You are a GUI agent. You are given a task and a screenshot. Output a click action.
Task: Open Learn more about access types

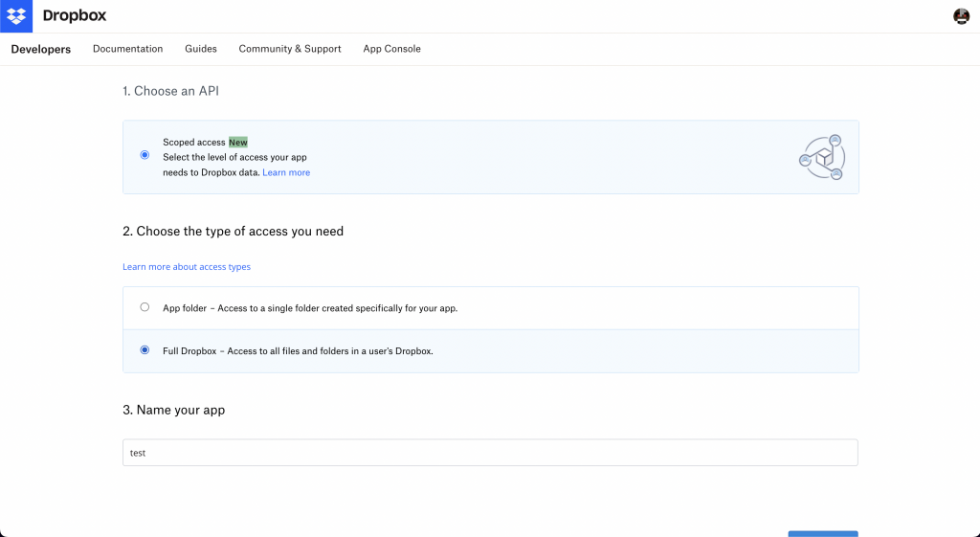tap(187, 267)
